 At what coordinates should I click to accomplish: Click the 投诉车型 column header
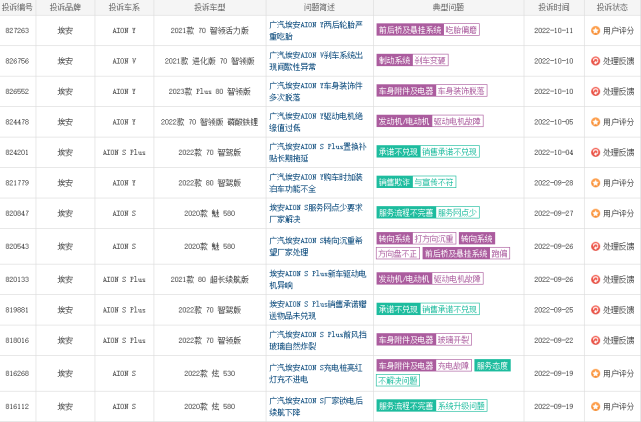(x=210, y=7)
